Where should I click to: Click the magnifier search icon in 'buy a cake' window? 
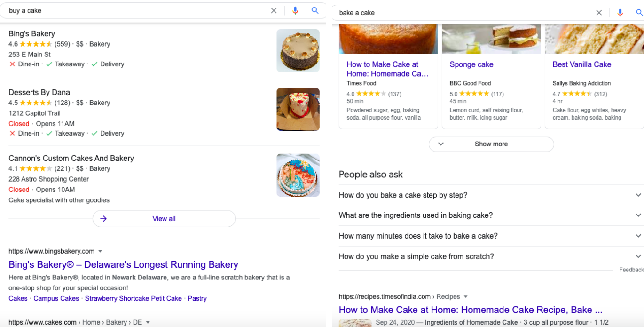(315, 10)
